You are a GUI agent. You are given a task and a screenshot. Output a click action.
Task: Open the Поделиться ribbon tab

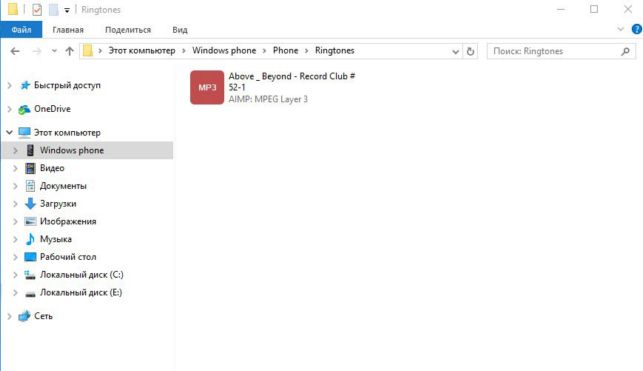(128, 30)
